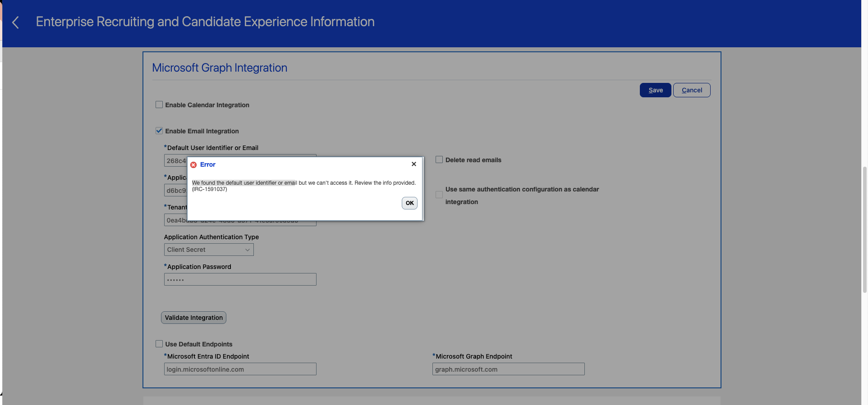Check Use Default Endpoints
Viewport: 868px width, 405px height.
pyautogui.click(x=159, y=344)
